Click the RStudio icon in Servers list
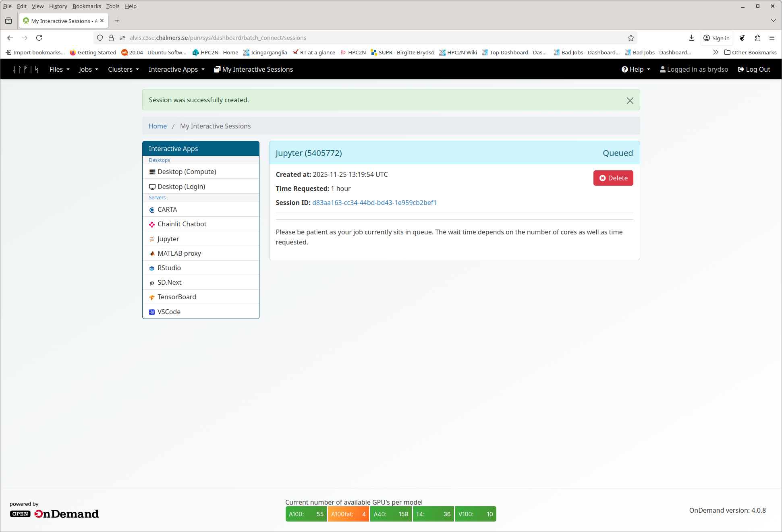Viewport: 782px width, 532px height. point(152,268)
